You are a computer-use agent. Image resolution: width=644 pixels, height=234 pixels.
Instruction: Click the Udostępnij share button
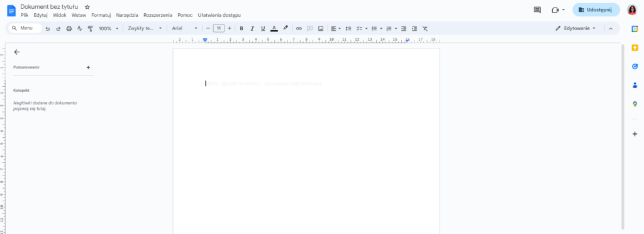[x=596, y=10]
